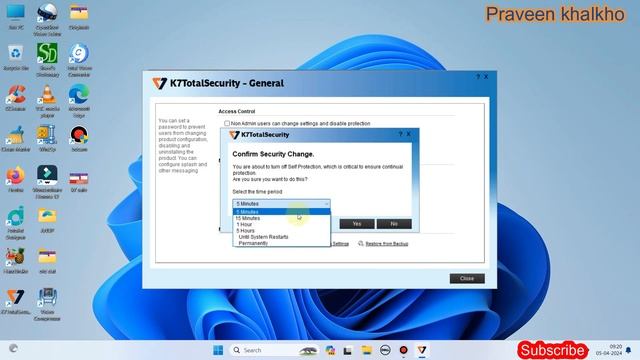Open VLC media player desktop shortcut
Screen dimensions: 640x360
(x=47, y=101)
